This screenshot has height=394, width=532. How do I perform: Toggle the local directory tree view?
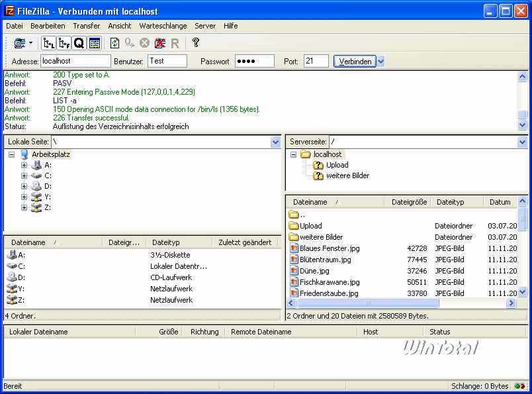click(48, 43)
